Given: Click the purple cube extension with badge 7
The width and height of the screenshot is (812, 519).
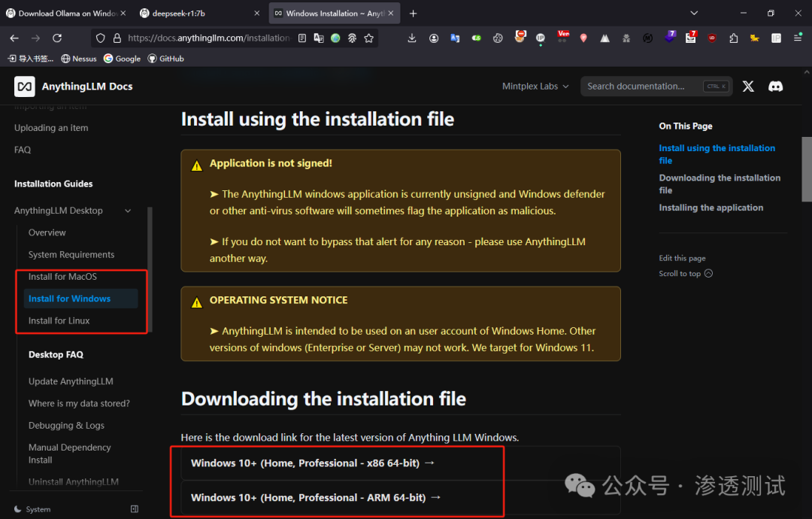Looking at the screenshot, I should click(670, 37).
